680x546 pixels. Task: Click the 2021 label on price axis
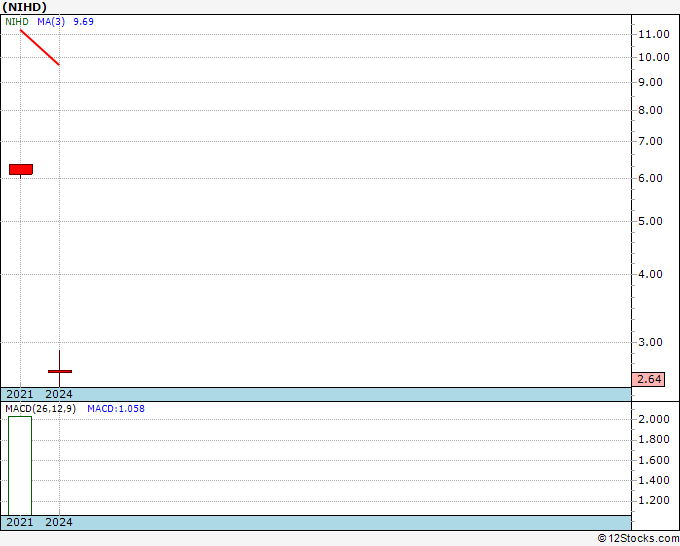click(x=20, y=394)
